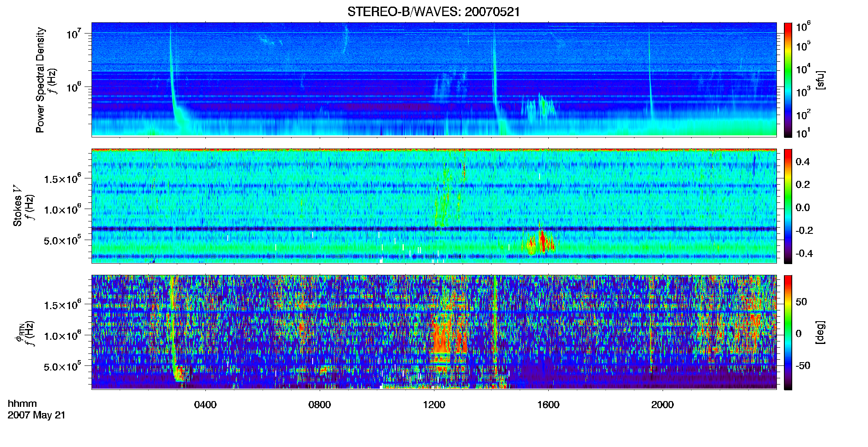Screen dimensions: 868x447
Task: Click the 0400 time tick label
Action: pyautogui.click(x=205, y=405)
